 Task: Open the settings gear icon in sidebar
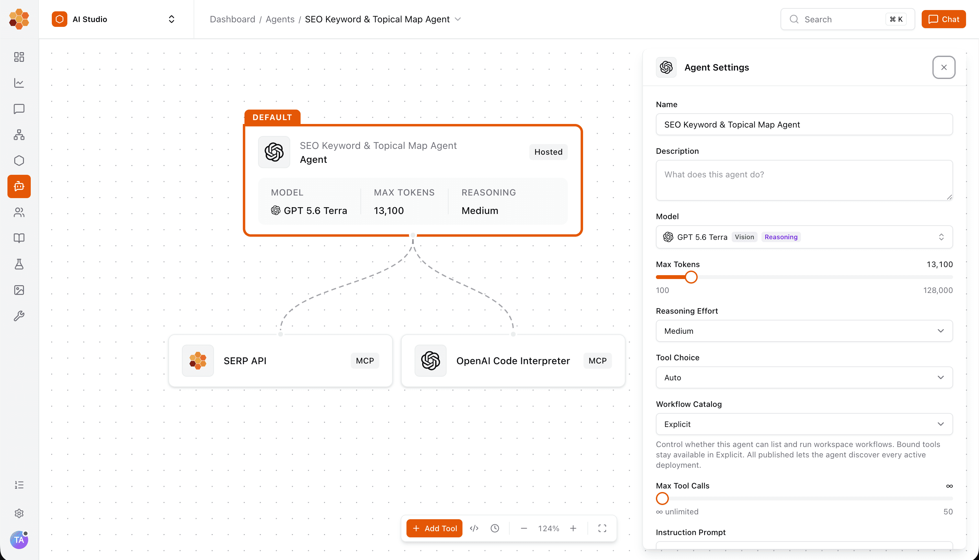tap(19, 513)
